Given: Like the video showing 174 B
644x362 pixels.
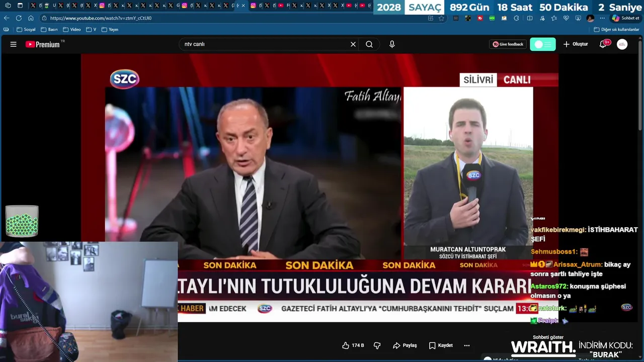Looking at the screenshot, I should click(353, 345).
